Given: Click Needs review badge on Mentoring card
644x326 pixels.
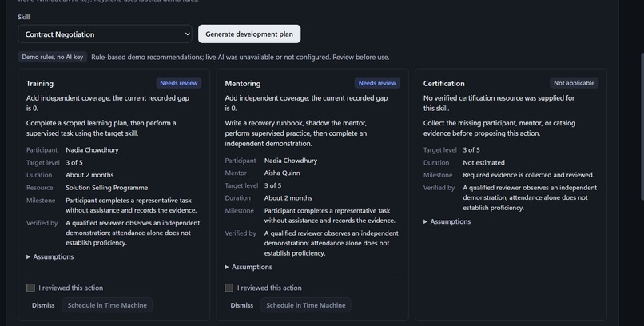Looking at the screenshot, I should 377,83.
